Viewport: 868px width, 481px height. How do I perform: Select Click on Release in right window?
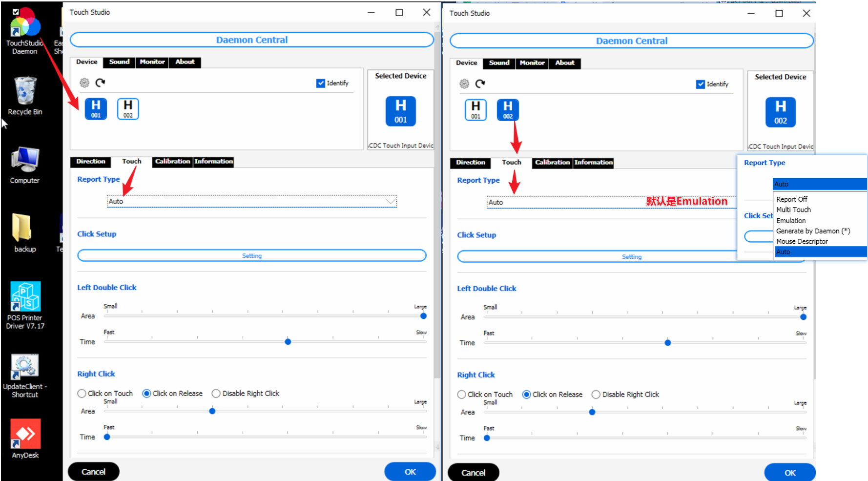point(552,394)
